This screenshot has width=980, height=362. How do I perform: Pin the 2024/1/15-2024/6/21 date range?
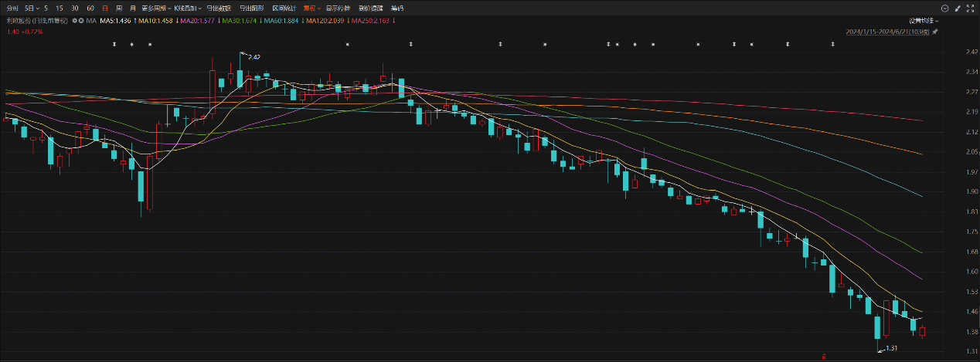click(934, 32)
